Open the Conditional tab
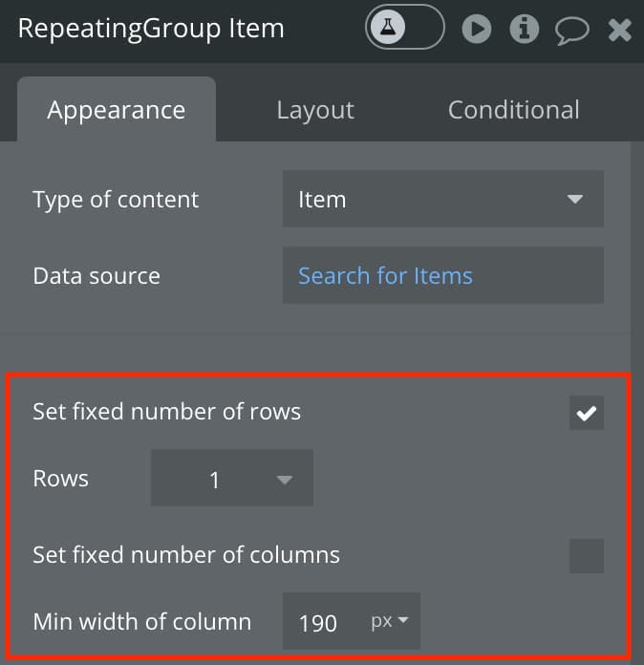This screenshot has height=665, width=644. click(513, 110)
